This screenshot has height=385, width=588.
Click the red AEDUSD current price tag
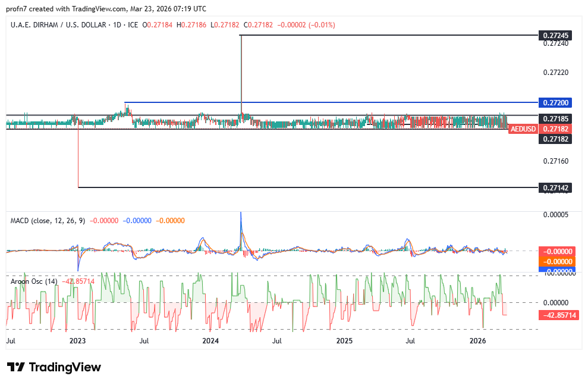click(x=523, y=129)
